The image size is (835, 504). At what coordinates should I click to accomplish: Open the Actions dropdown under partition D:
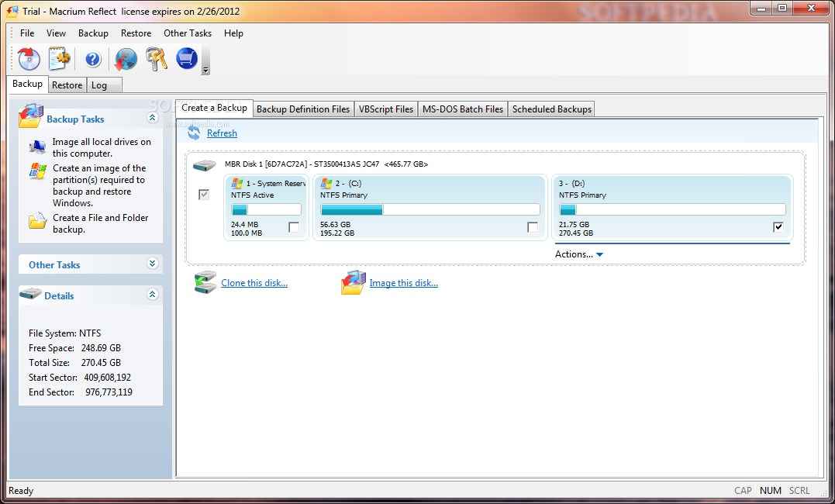tap(578, 254)
